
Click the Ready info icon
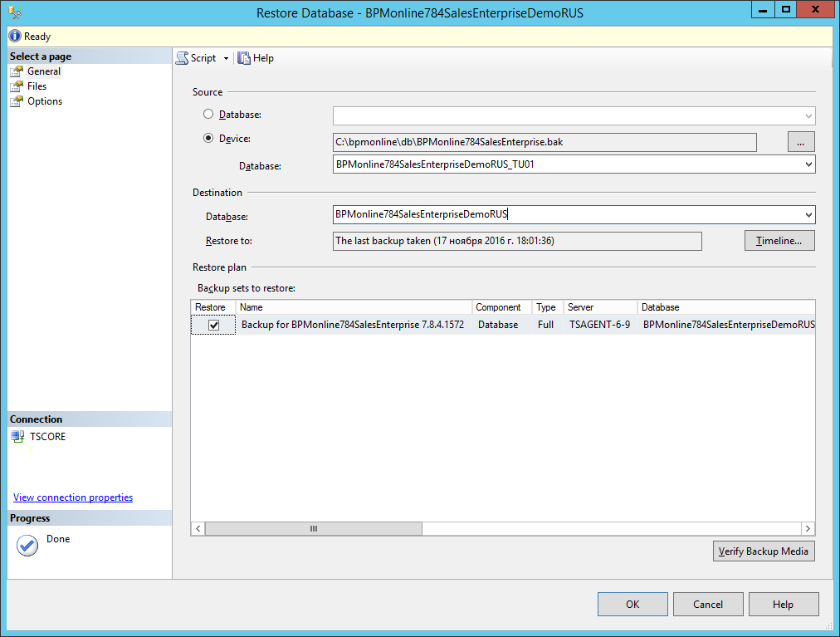point(15,37)
